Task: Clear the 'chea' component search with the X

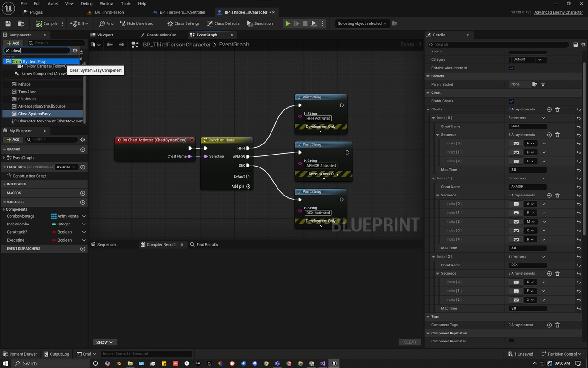Action: pos(7,51)
